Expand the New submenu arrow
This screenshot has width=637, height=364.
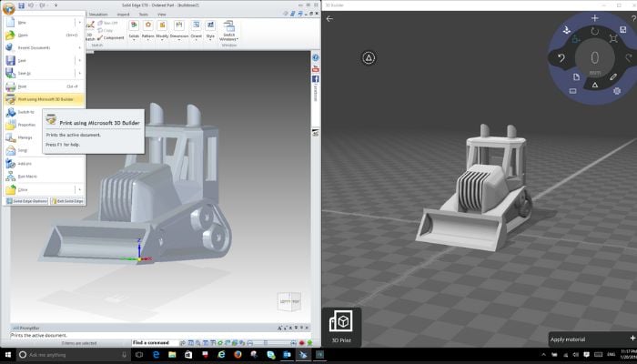tap(80, 22)
